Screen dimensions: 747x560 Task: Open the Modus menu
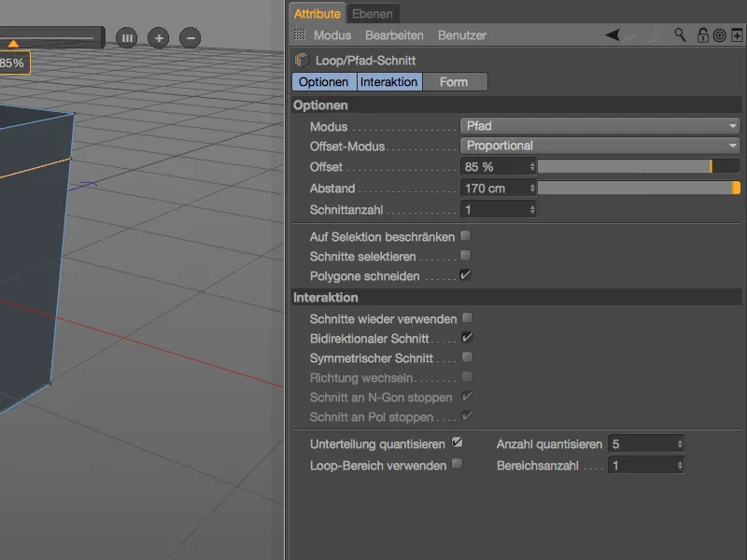332,35
